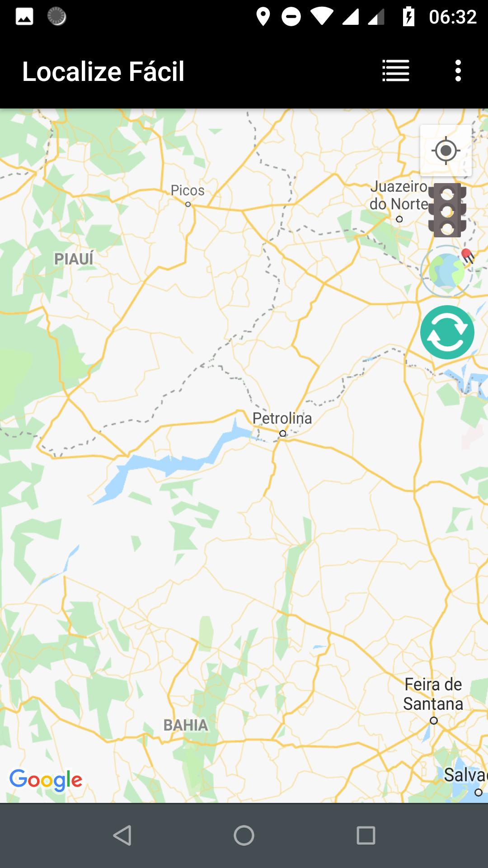
Task: Tap the Android home button
Action: click(244, 835)
